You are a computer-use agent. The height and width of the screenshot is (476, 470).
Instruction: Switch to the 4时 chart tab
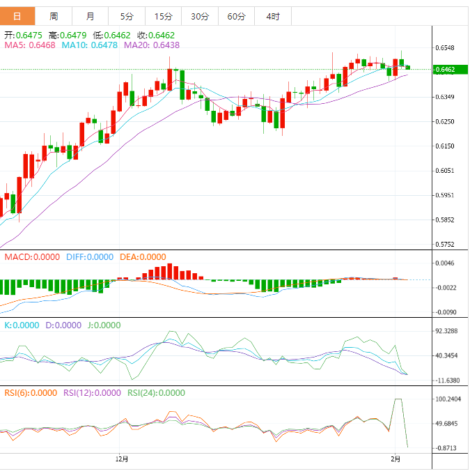[272, 16]
